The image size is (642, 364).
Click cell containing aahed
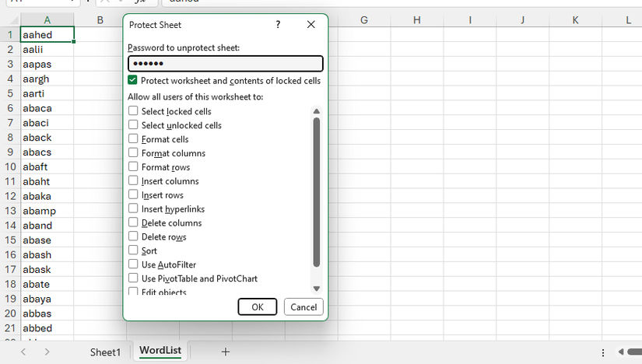click(x=47, y=34)
